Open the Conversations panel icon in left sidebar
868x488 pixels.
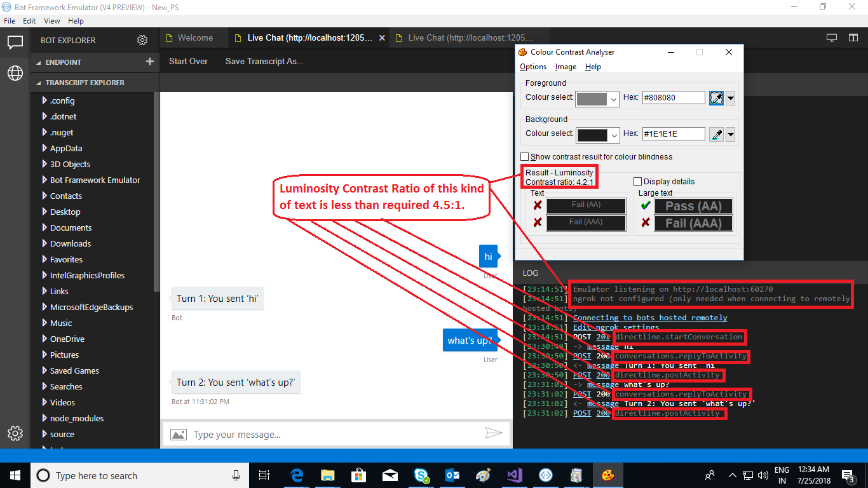[14, 43]
